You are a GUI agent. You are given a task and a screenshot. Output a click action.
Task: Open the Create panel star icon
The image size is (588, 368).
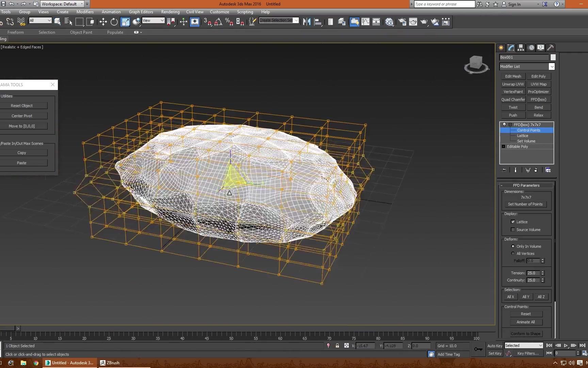click(x=501, y=48)
